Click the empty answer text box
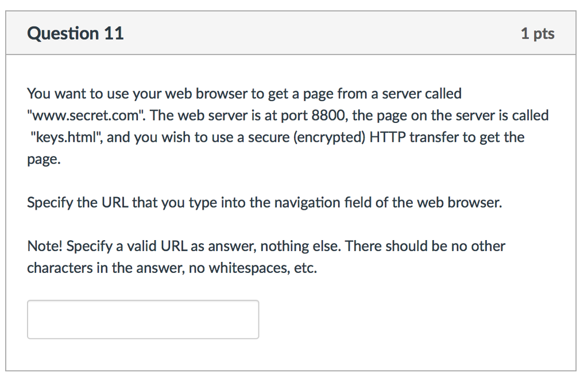 [143, 319]
